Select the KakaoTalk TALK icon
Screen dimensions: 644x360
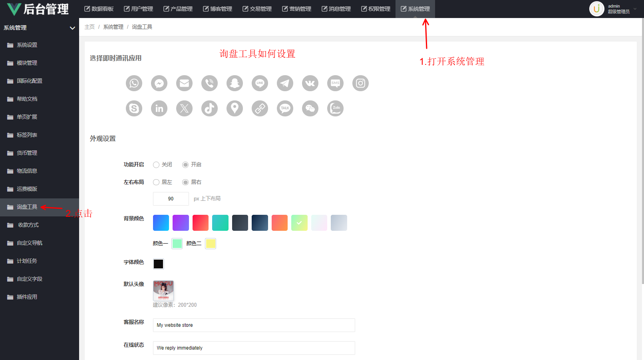285,108
